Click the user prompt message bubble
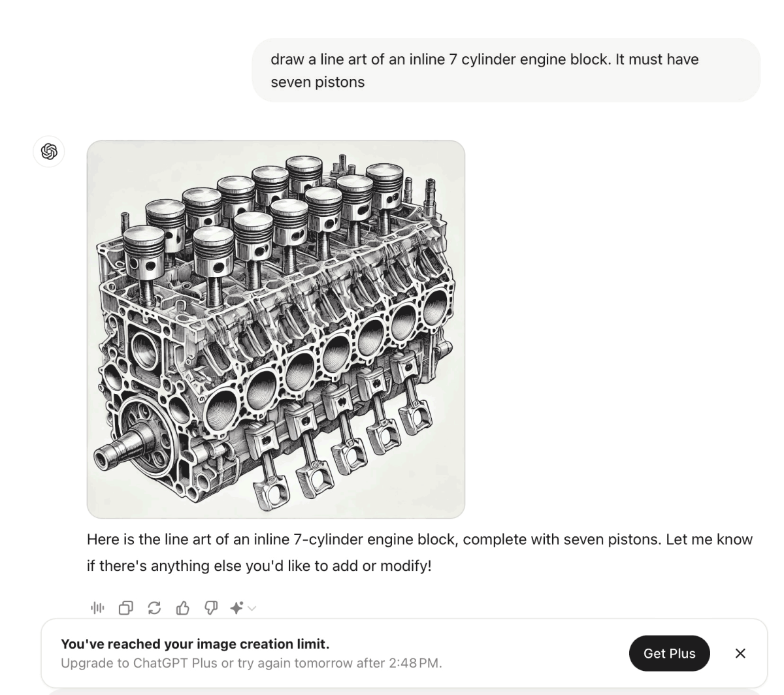Screen dimensions: 784x695 506,70
